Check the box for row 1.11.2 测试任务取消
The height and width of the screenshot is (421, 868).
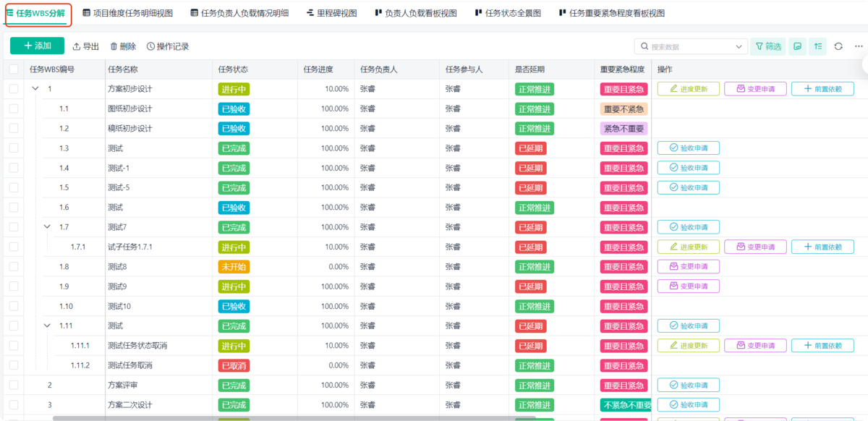click(x=14, y=365)
